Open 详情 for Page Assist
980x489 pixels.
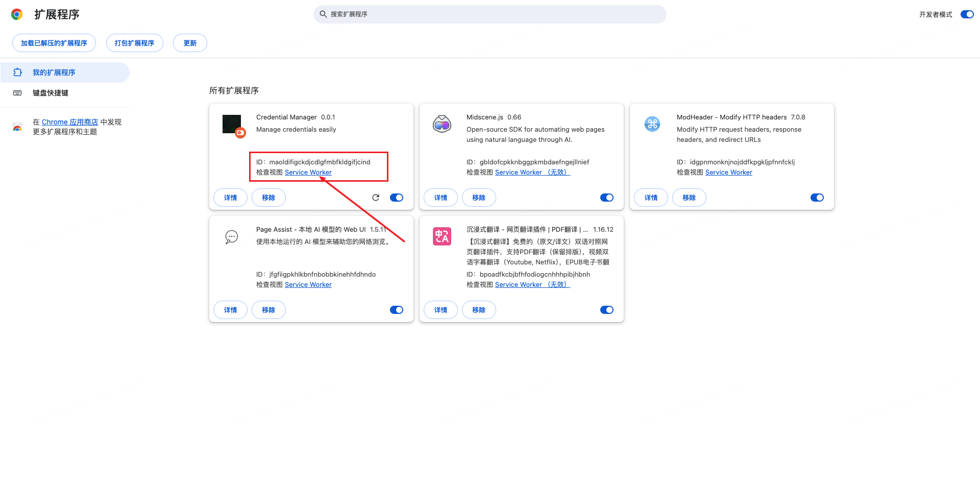(x=230, y=310)
